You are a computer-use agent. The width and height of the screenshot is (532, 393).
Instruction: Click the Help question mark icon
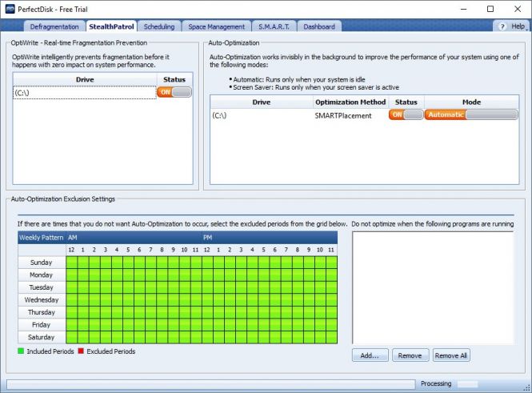(502, 26)
